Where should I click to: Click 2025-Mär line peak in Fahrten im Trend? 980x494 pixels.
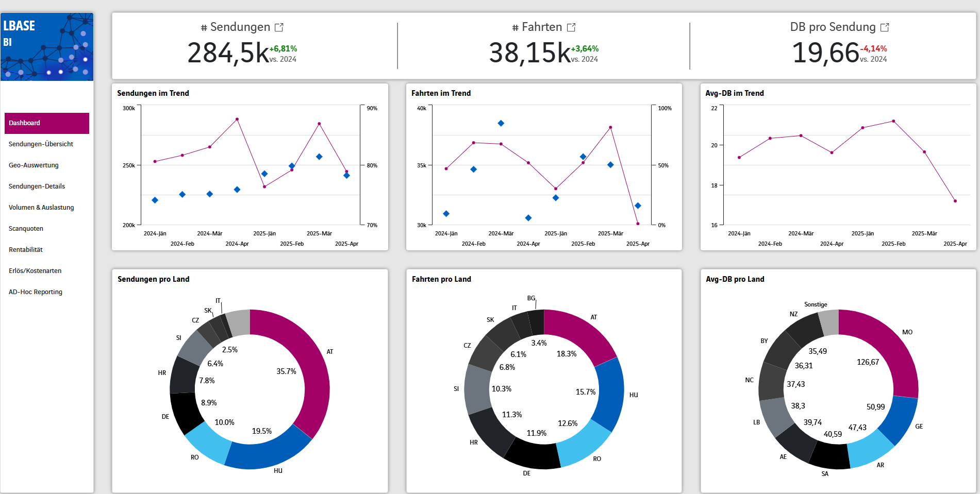point(610,127)
